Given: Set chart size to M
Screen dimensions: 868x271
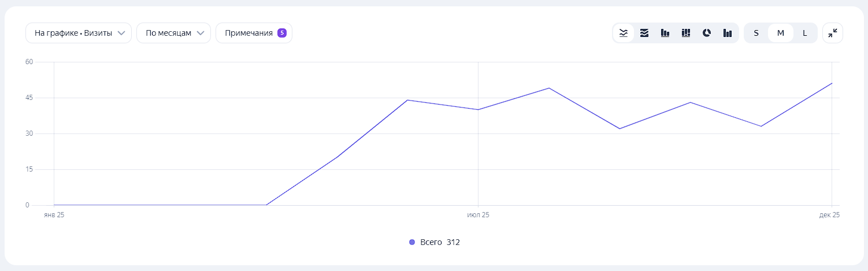Looking at the screenshot, I should tap(780, 33).
